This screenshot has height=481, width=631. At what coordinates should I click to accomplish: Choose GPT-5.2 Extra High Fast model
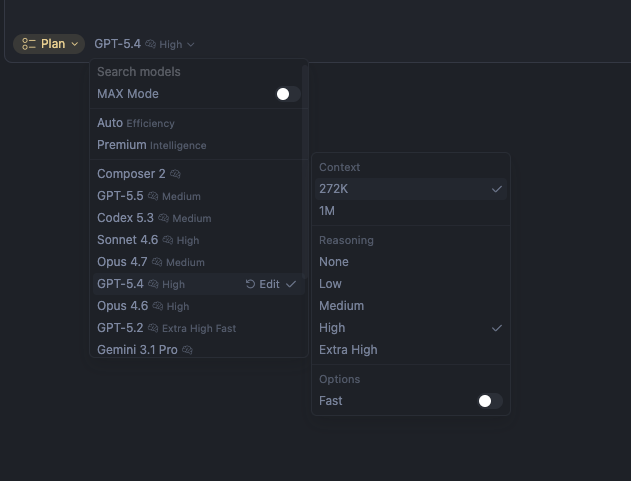[x=199, y=328]
